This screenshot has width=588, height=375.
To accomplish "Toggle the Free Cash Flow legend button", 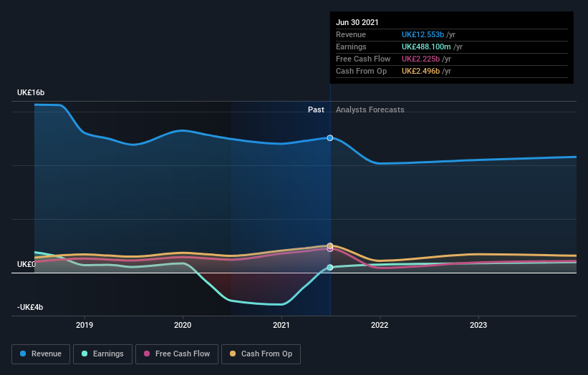I will [177, 354].
